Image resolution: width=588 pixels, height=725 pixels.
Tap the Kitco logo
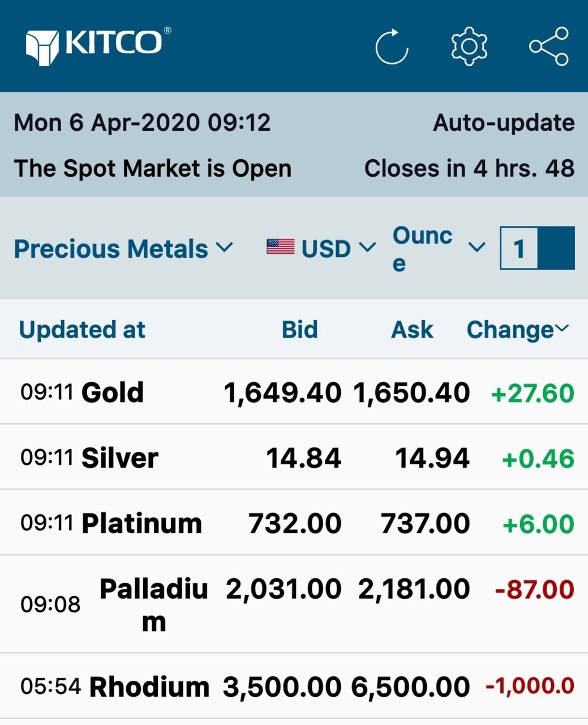coord(98,46)
